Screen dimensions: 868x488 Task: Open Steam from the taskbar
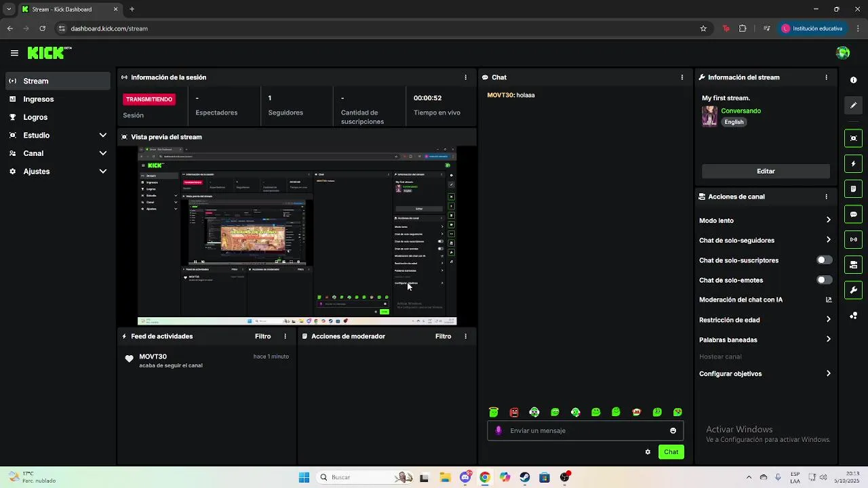[525, 477]
